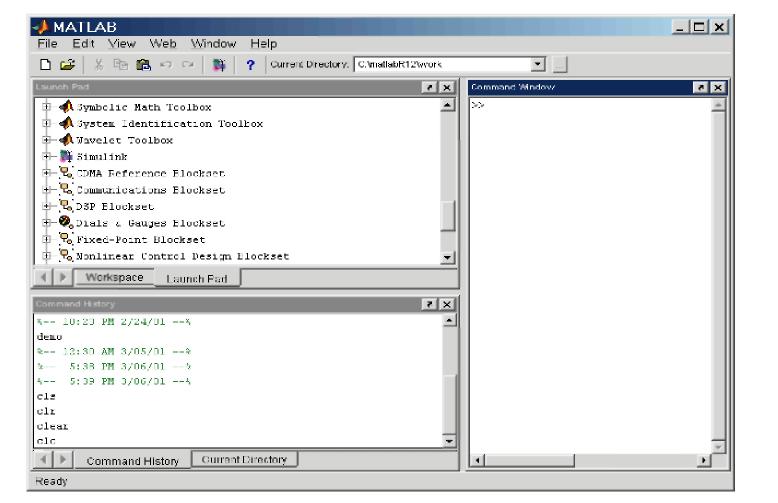
Task: Click the next tab arrow beside Command History
Action: (x=63, y=459)
